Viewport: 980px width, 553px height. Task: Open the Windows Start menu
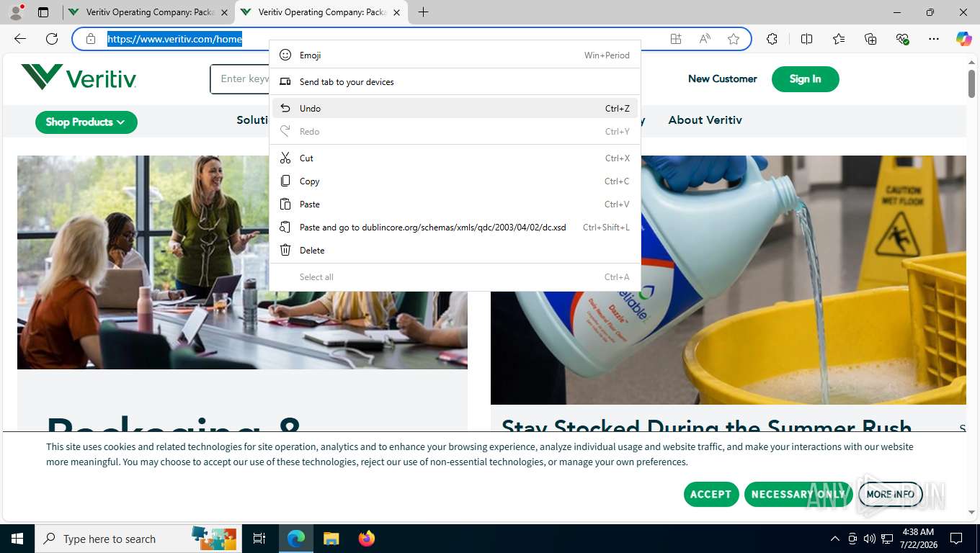[17, 539]
